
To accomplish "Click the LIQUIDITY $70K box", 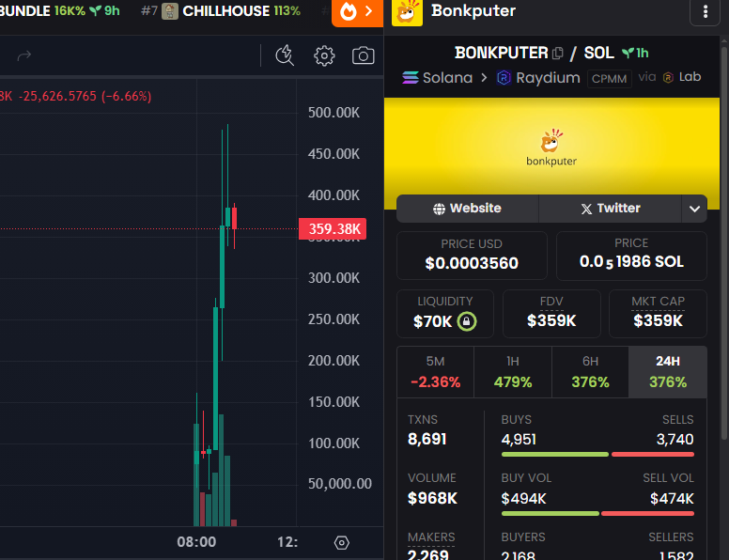I will pos(445,314).
